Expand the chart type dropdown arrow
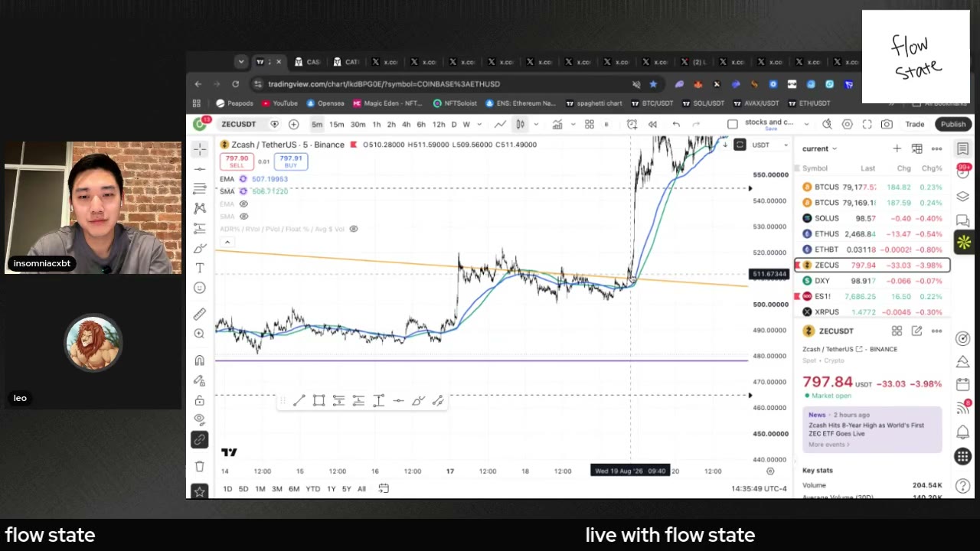This screenshot has height=551, width=980. [535, 124]
